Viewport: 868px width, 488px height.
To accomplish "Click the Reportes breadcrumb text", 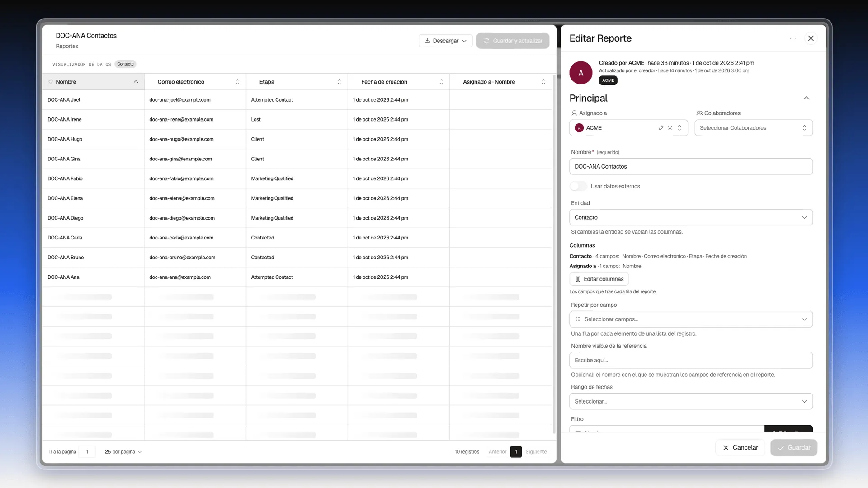I will tap(67, 46).
